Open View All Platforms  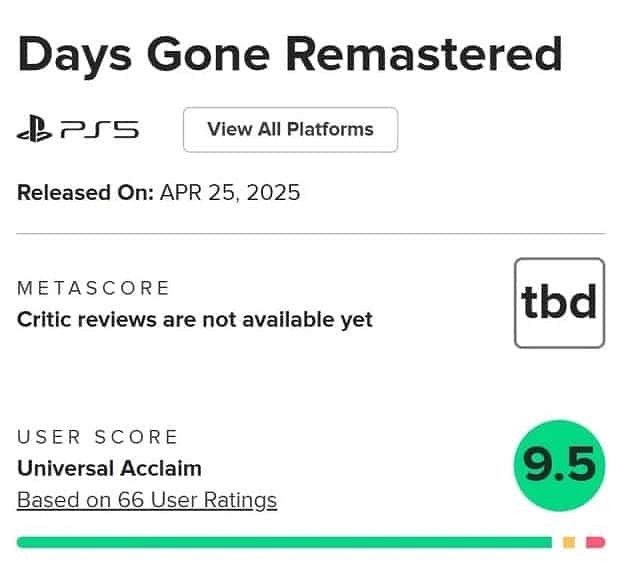[x=290, y=130]
